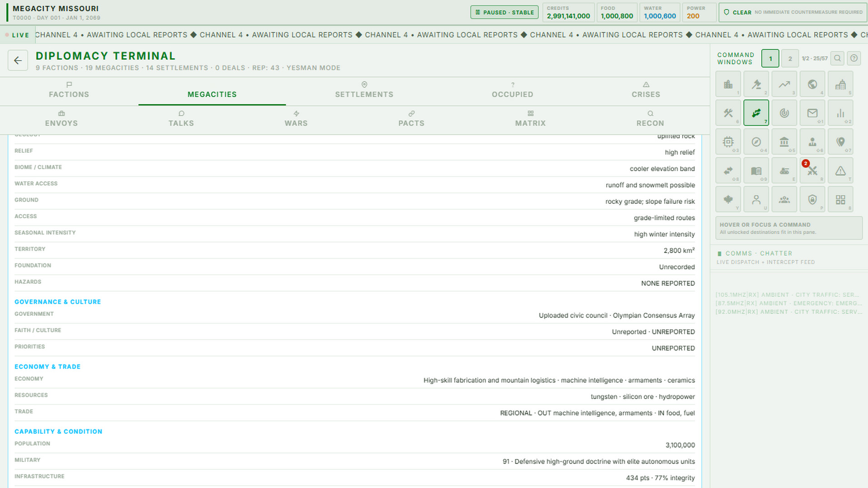This screenshot has height=488, width=868.
Task: Click the Power 200 resource readout
Action: [699, 12]
